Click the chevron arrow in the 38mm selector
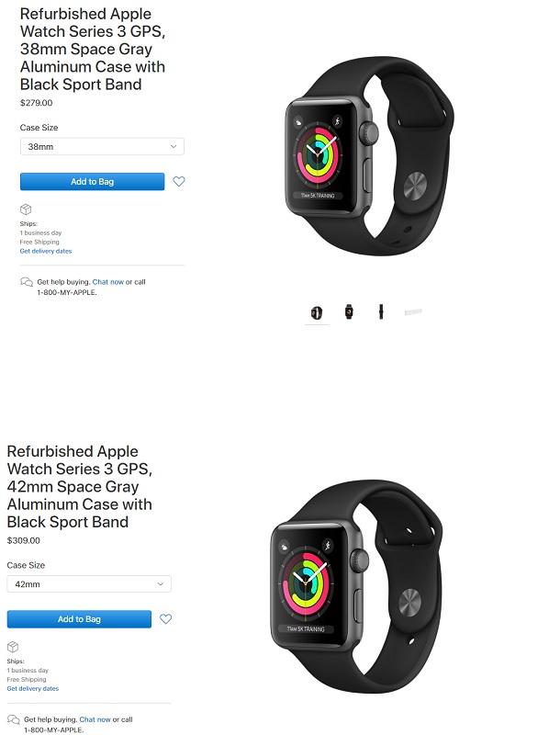The image size is (560, 735). [x=174, y=146]
